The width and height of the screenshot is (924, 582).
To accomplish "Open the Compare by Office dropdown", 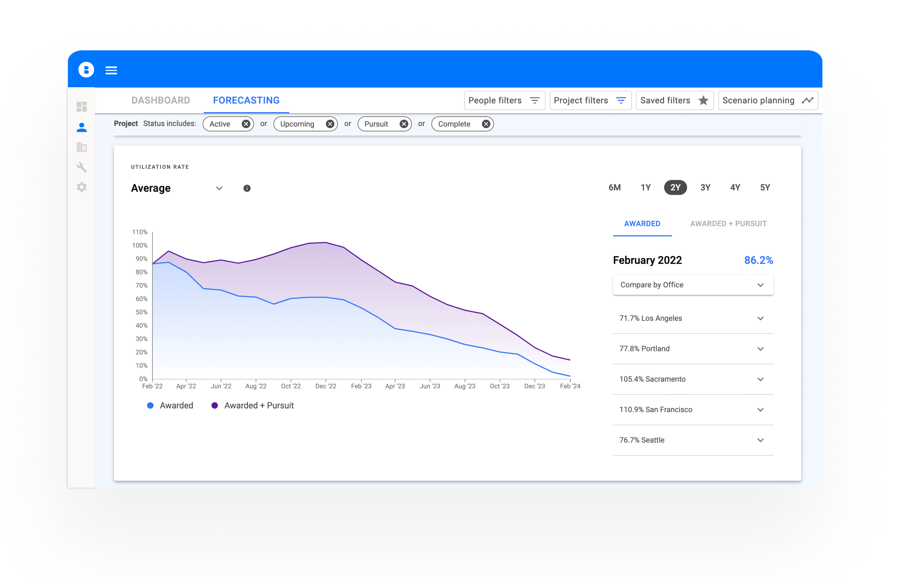I will (693, 285).
